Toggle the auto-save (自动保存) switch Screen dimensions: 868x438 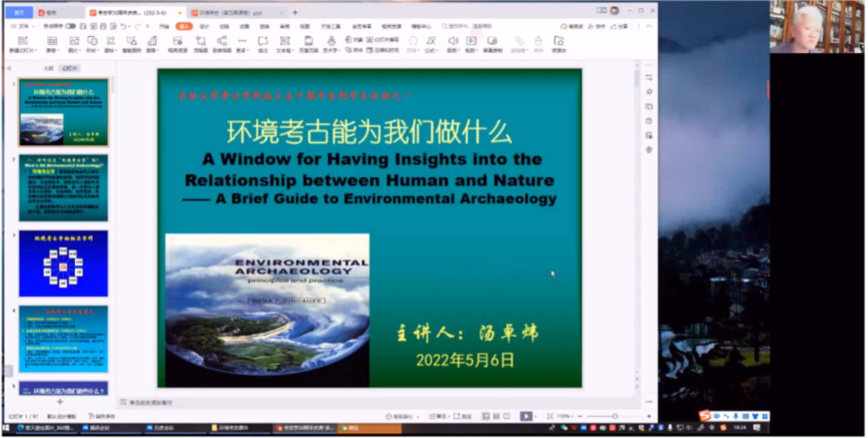[70, 26]
